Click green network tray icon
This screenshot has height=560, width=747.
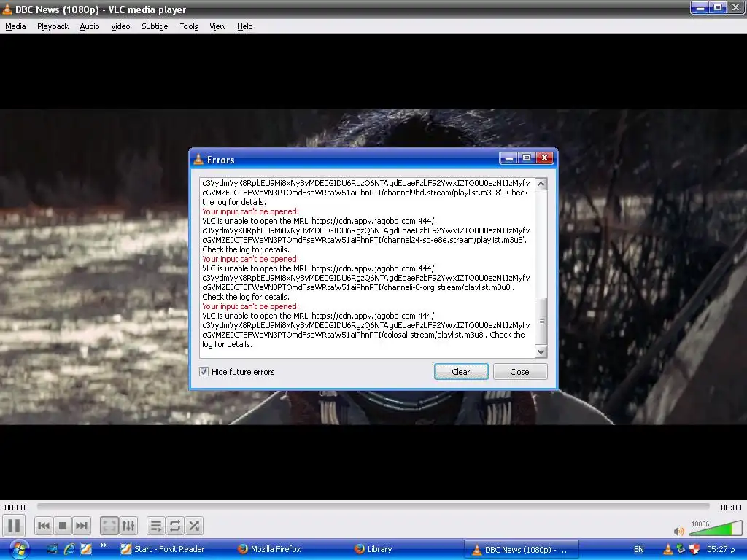click(x=681, y=549)
